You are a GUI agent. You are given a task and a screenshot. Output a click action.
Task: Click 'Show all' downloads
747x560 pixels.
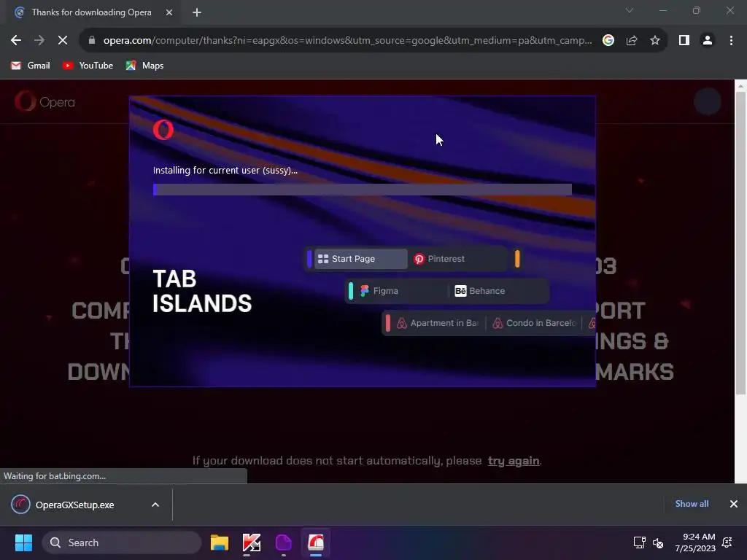tap(692, 504)
